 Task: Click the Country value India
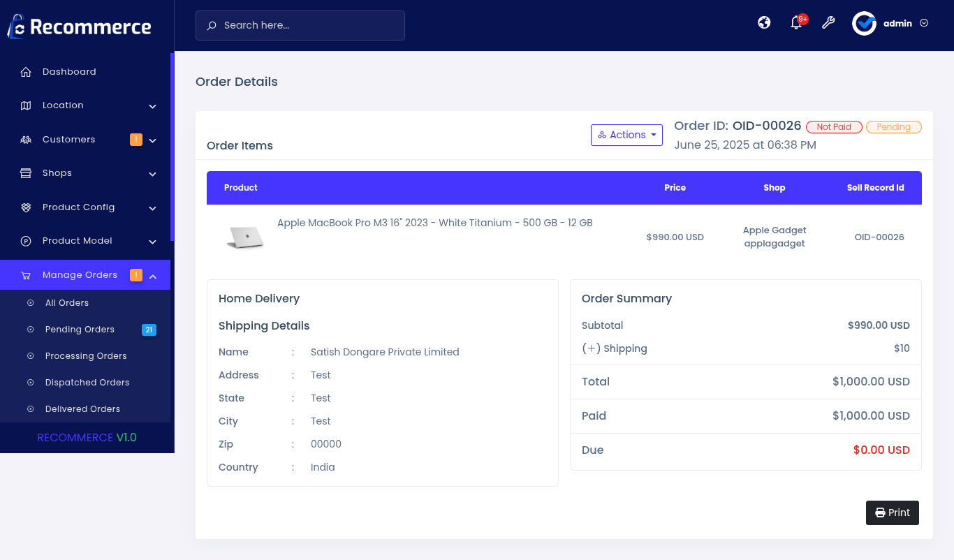point(323,467)
